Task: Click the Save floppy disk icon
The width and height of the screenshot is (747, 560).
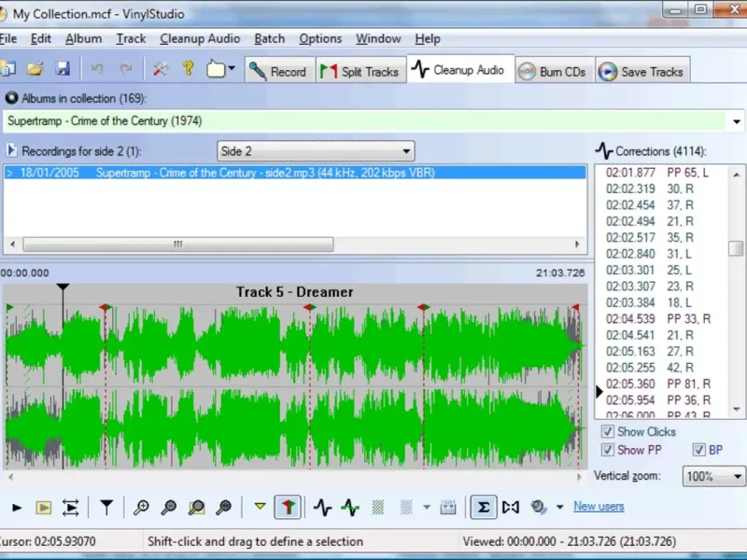Action: pyautogui.click(x=63, y=69)
